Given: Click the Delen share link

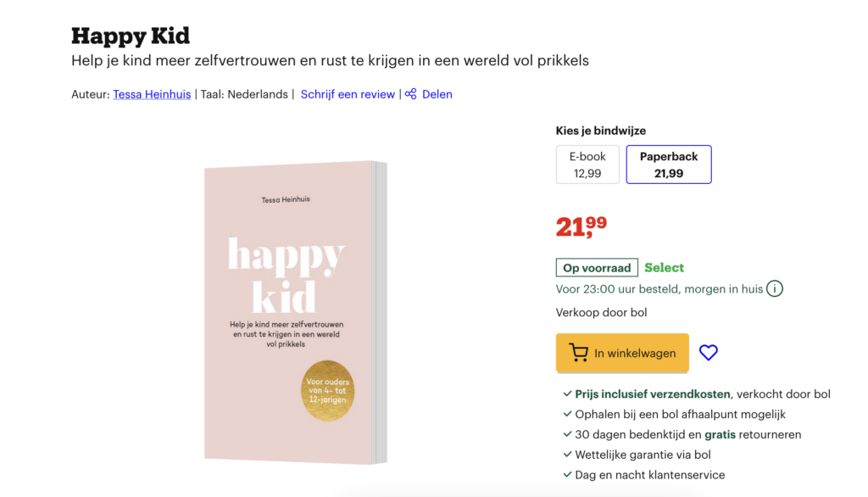Looking at the screenshot, I should point(437,94).
